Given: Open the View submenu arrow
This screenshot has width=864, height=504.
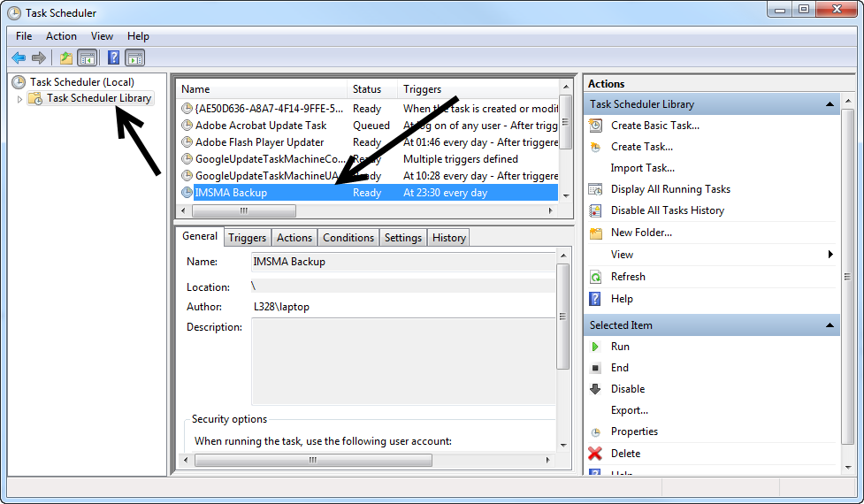Looking at the screenshot, I should [x=830, y=255].
